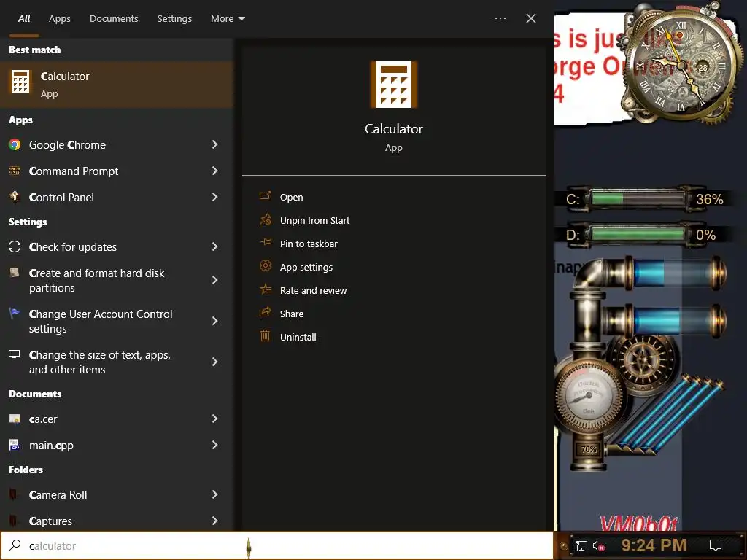
Task: Click the Unpin from Start icon
Action: (266, 219)
